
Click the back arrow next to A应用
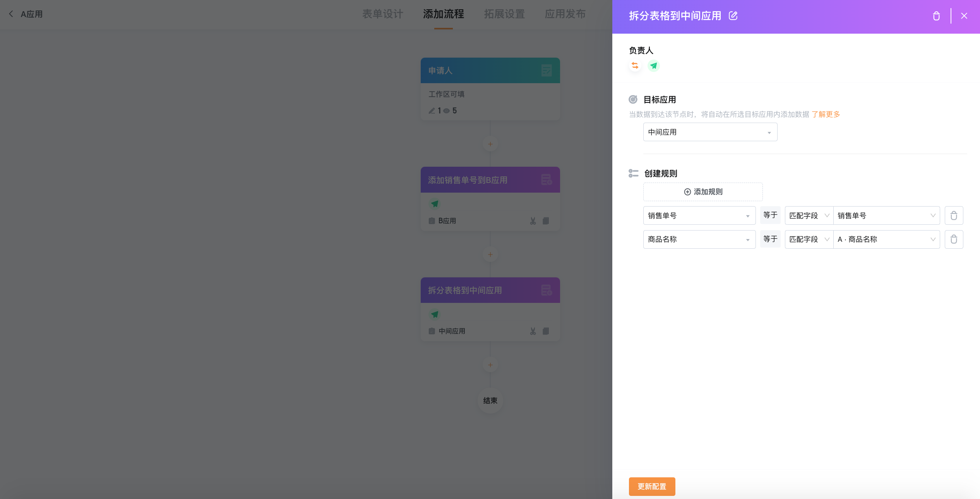pyautogui.click(x=11, y=14)
